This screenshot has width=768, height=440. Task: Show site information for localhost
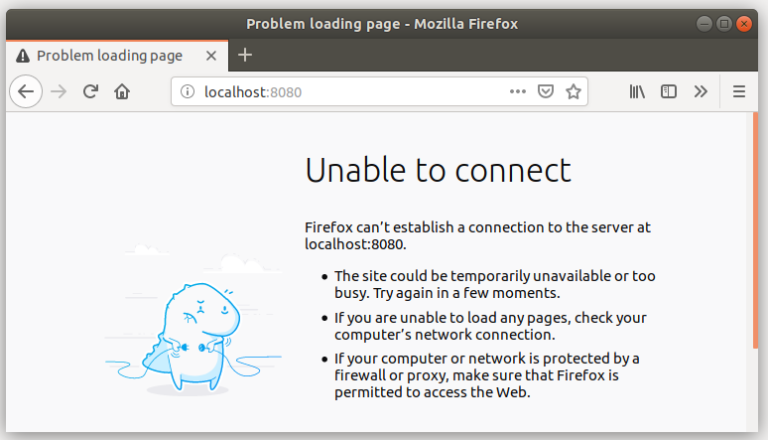click(x=186, y=92)
